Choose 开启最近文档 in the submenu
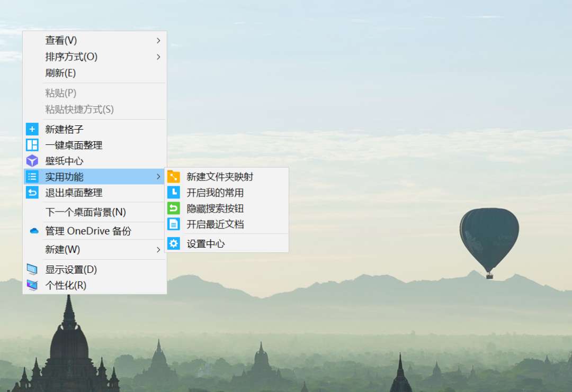The image size is (572, 392). 227,224
